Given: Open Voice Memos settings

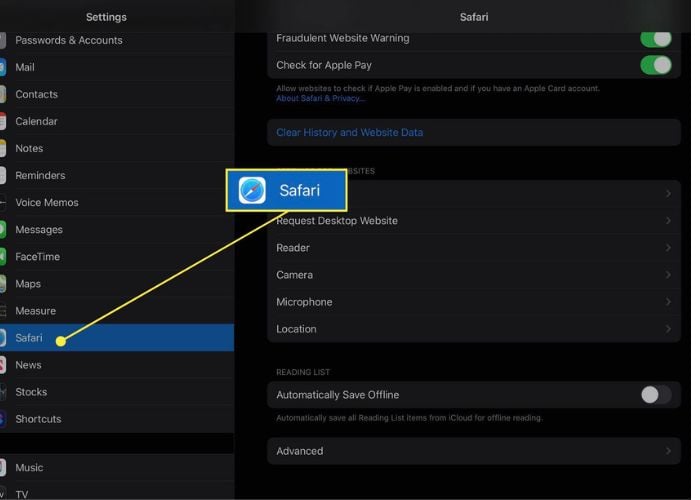Looking at the screenshot, I should pyautogui.click(x=117, y=203).
